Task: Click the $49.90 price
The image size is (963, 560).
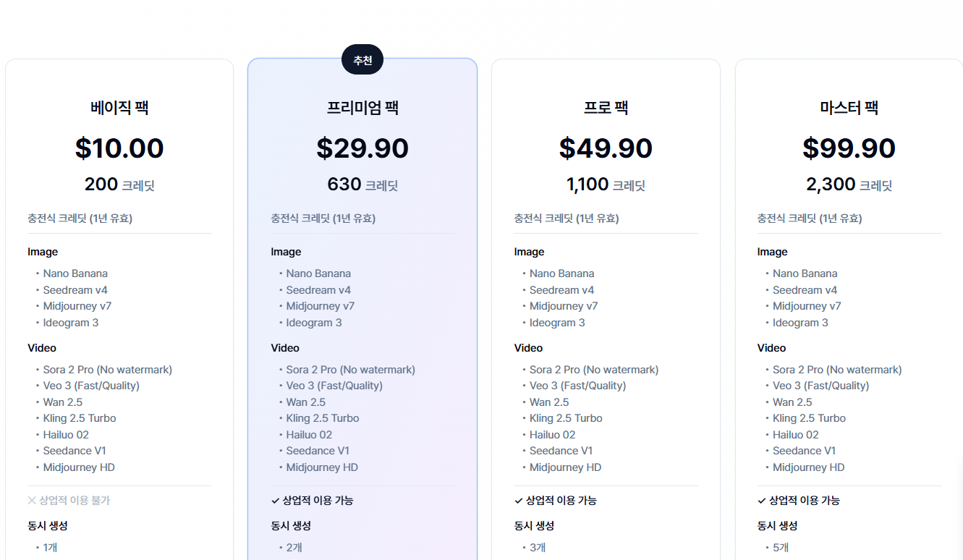Action: [x=606, y=148]
